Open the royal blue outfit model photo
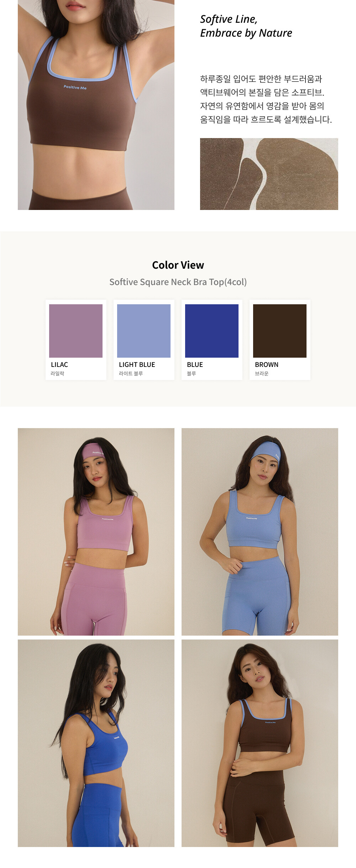The height and width of the screenshot is (868, 356). (96, 743)
